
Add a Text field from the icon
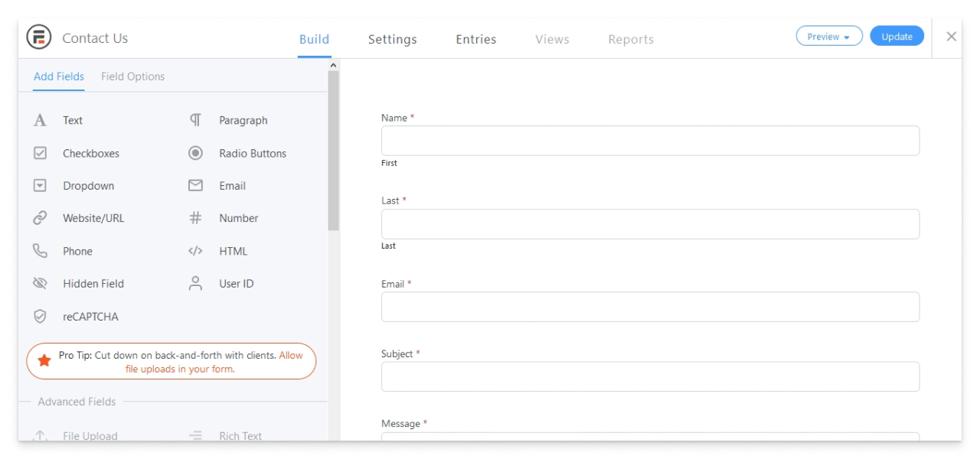tap(41, 120)
